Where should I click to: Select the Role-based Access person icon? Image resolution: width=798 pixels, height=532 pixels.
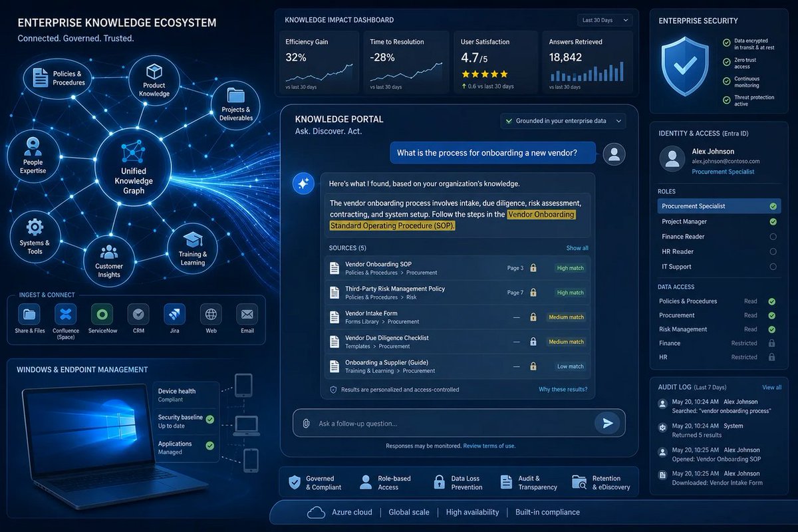tap(365, 482)
